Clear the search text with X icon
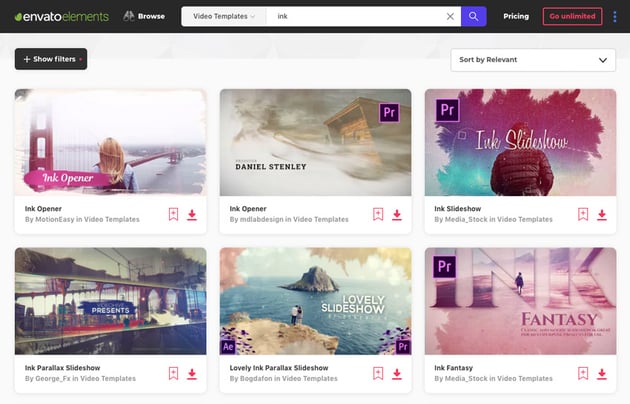Viewport: 630px width, 404px height. point(450,16)
